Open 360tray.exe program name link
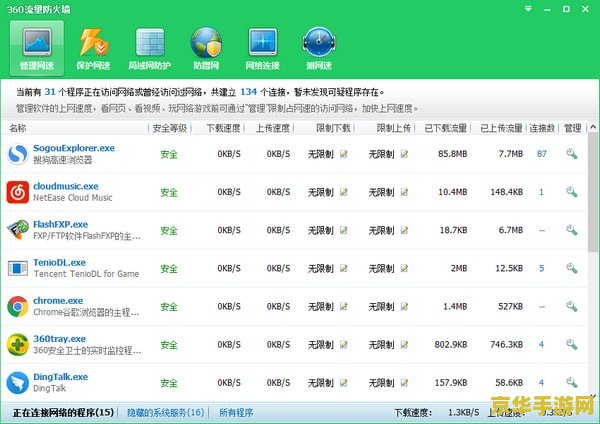This screenshot has height=424, width=600. click(59, 339)
